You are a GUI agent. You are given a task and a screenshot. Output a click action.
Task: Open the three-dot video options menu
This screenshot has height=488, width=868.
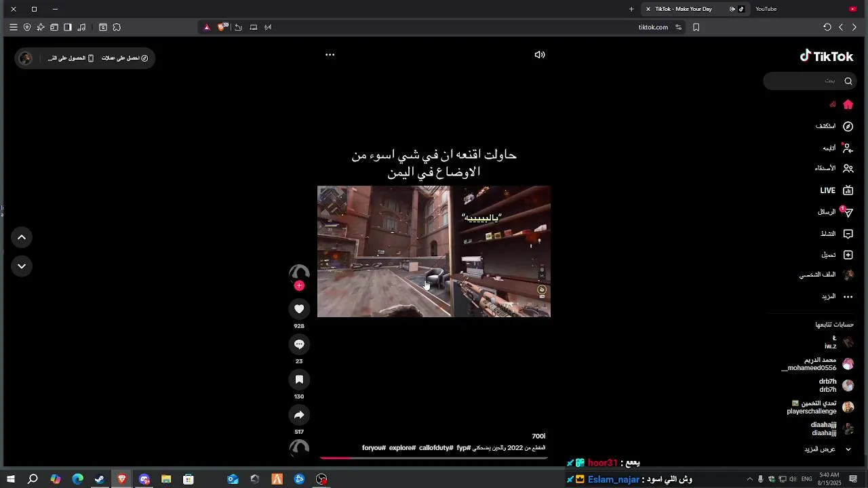(330, 55)
